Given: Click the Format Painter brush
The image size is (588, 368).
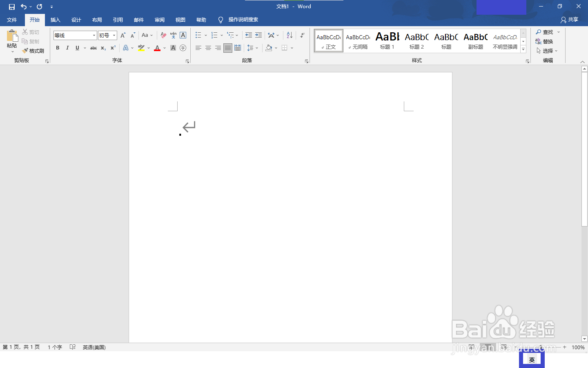Looking at the screenshot, I should tap(33, 51).
